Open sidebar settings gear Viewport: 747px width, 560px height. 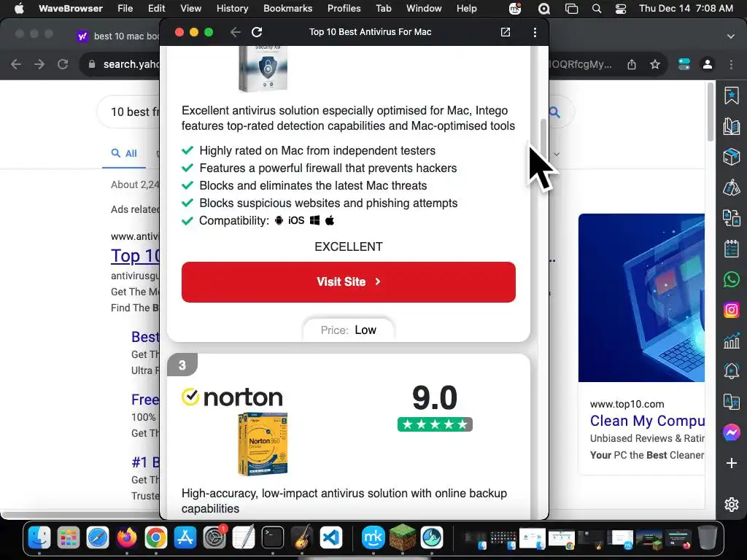coord(731,505)
